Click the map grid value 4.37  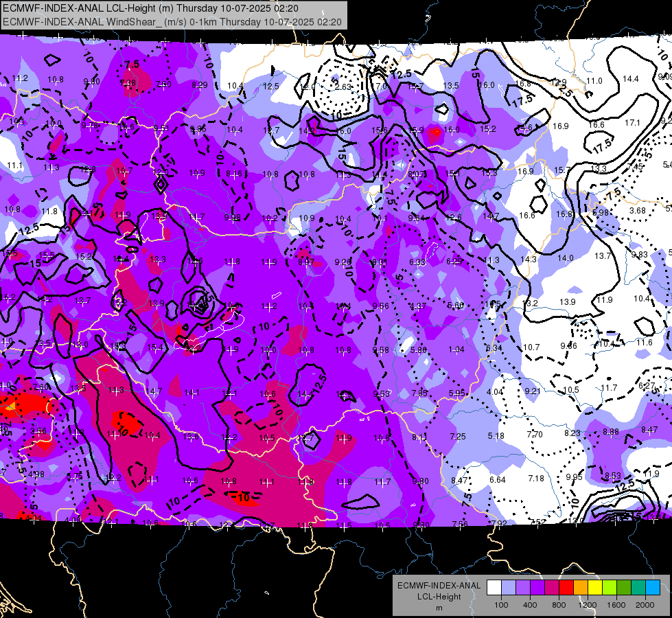pos(418,306)
